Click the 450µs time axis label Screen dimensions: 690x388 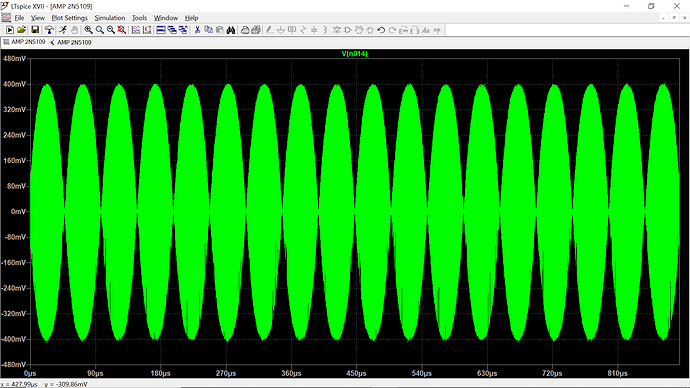(356, 373)
